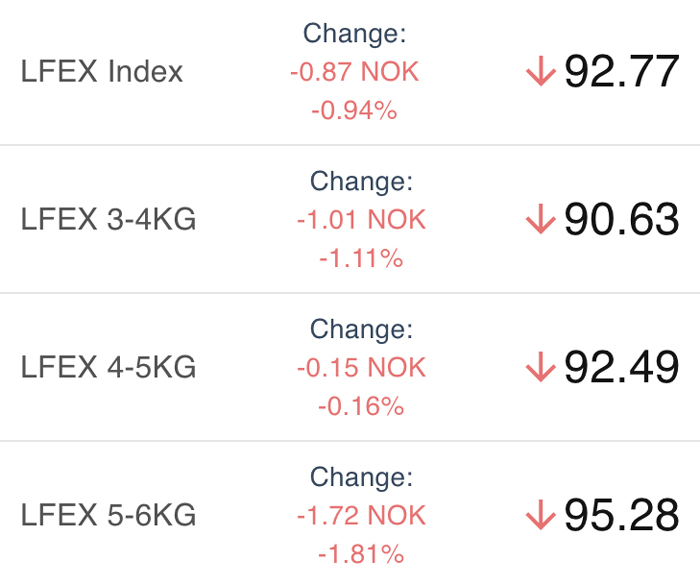The height and width of the screenshot is (585, 700).
Task: Click the -1.81% percentage change
Action: point(361,553)
